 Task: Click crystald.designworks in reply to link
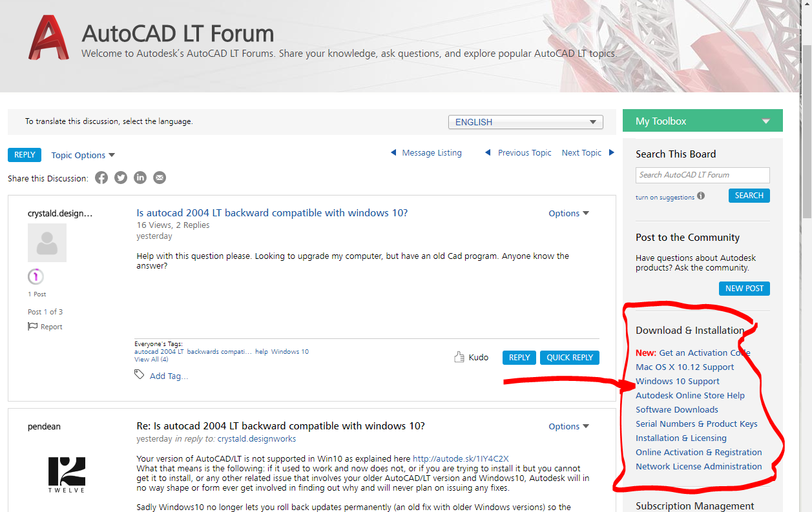pos(256,439)
